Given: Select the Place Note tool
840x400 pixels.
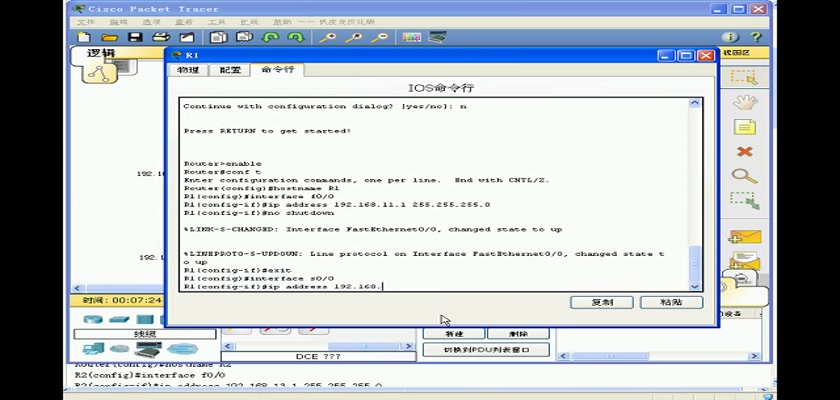Looking at the screenshot, I should 744,127.
